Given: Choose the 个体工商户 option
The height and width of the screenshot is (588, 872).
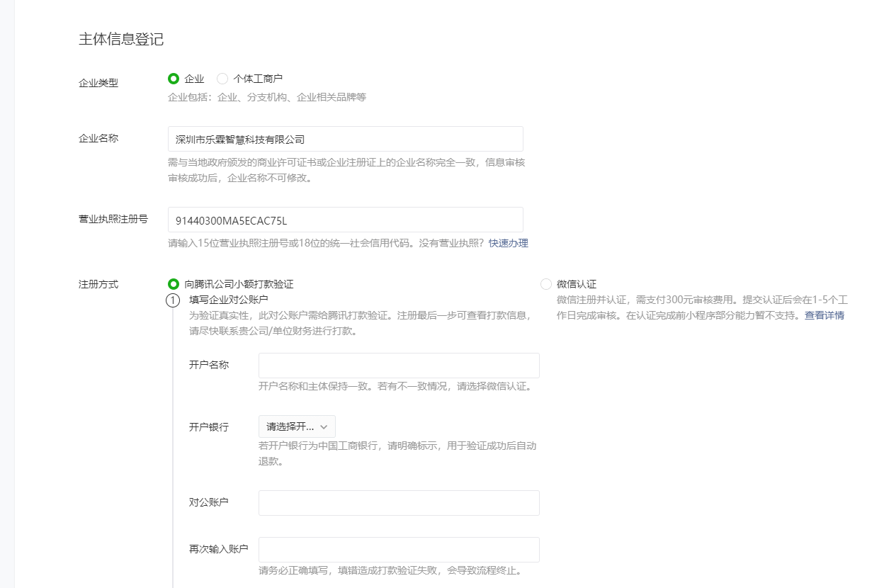Looking at the screenshot, I should click(222, 79).
